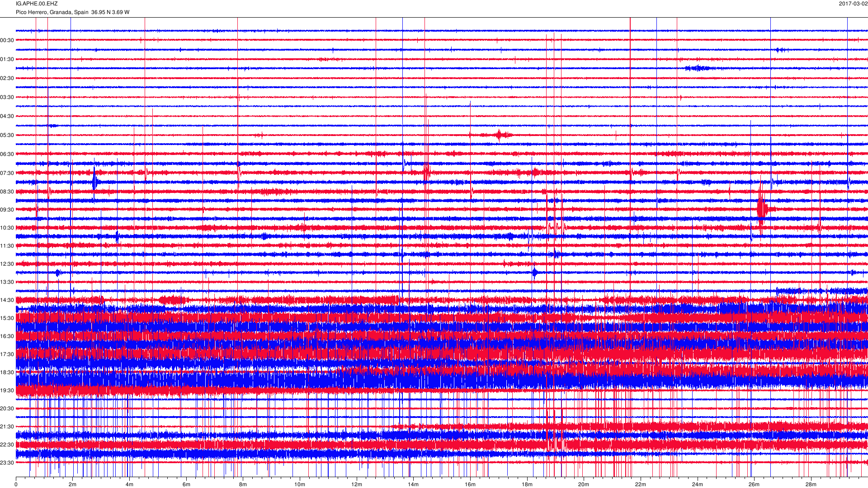Select the 16:30 time row label
Screen dimensions: 868x488
coord(7,336)
